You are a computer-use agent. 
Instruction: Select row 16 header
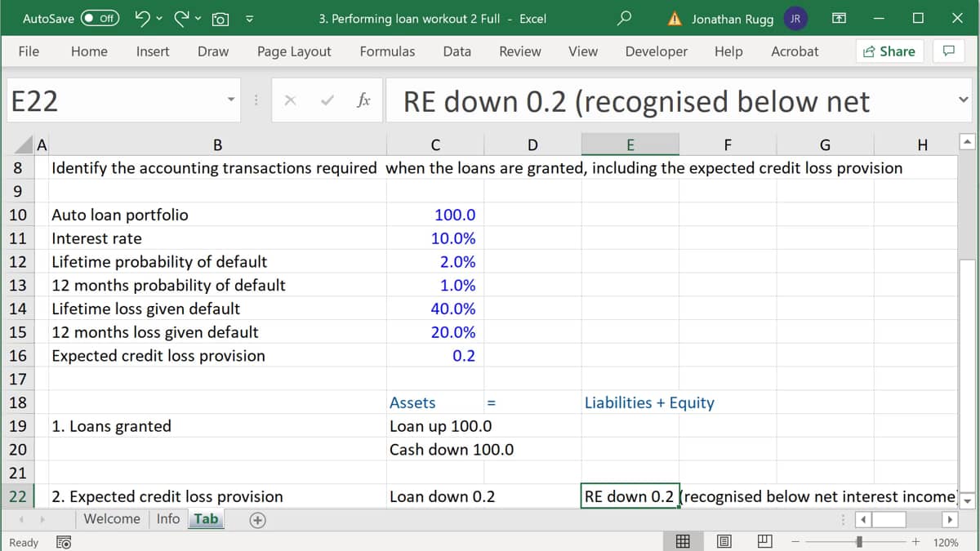pyautogui.click(x=17, y=355)
